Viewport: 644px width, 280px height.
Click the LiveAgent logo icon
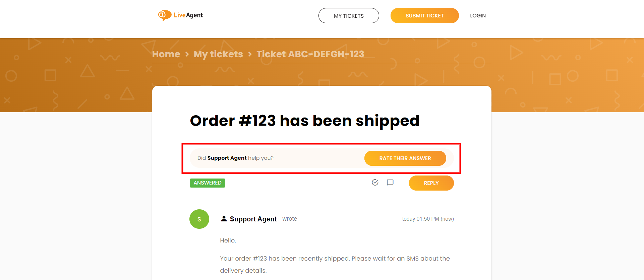point(164,15)
